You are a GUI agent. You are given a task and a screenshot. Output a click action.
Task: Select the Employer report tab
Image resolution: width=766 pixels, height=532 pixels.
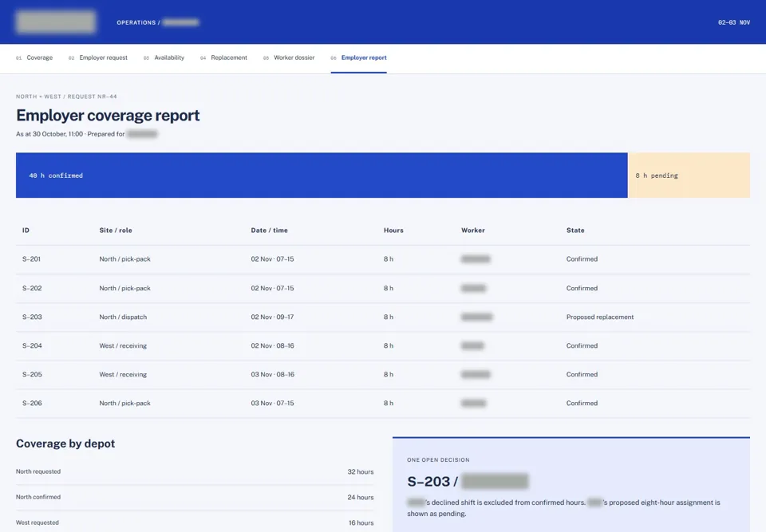coord(358,57)
